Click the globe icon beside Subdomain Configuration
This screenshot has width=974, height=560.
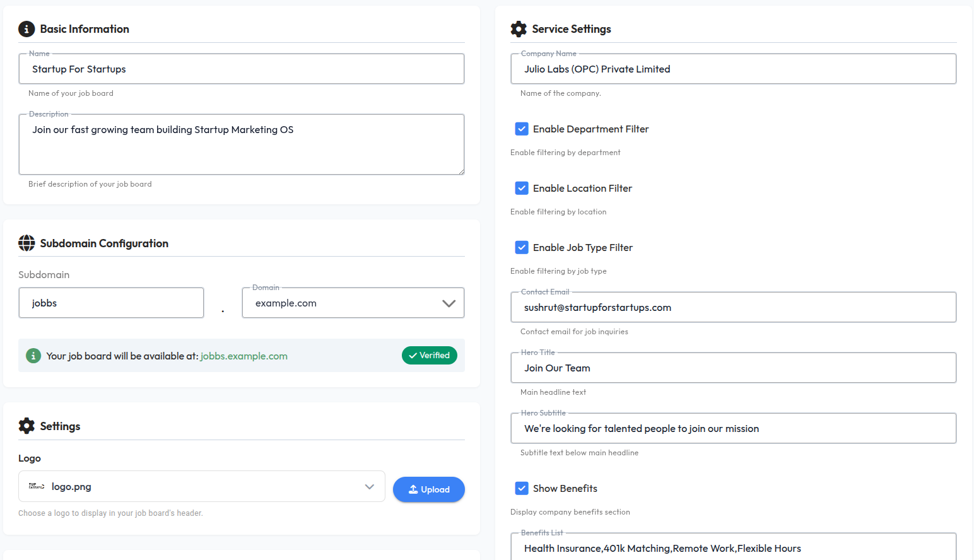tap(26, 243)
